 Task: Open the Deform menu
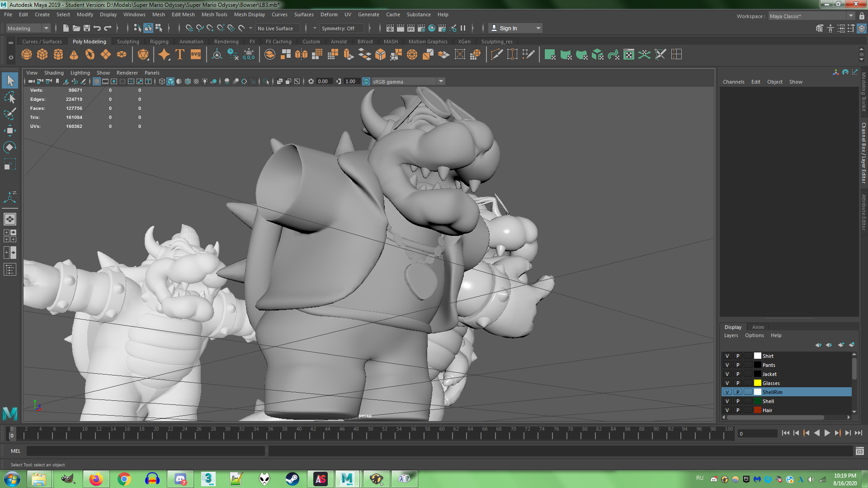[x=329, y=14]
